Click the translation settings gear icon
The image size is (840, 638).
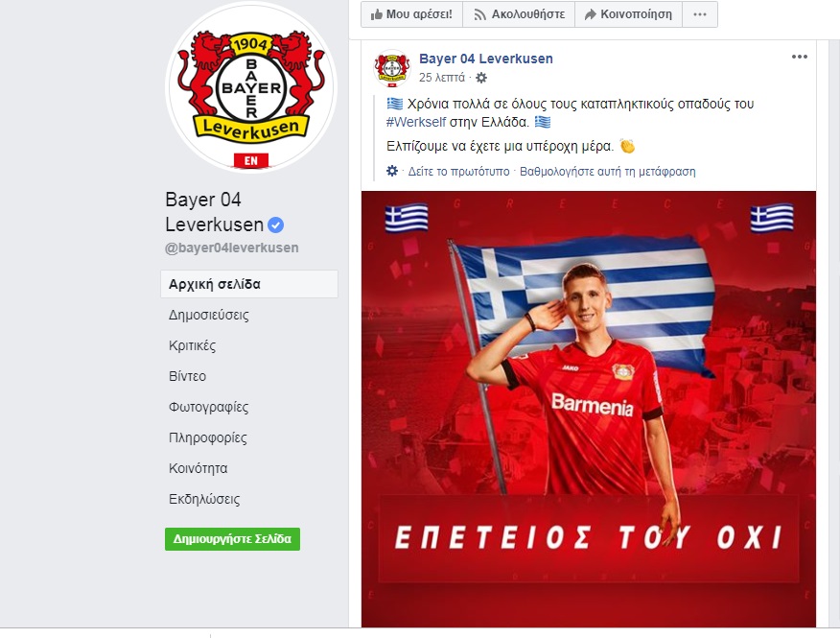[x=392, y=171]
